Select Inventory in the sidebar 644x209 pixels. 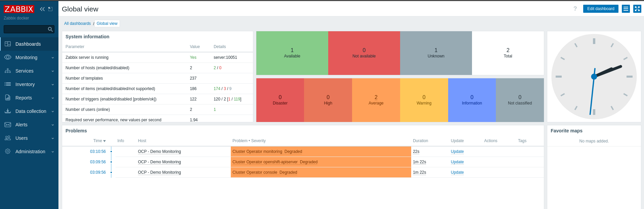tap(25, 84)
